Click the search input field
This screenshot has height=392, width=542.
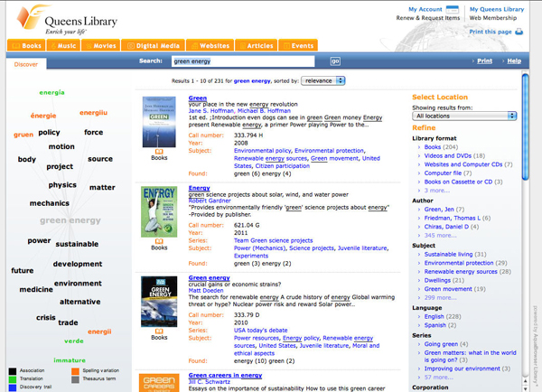pos(242,61)
